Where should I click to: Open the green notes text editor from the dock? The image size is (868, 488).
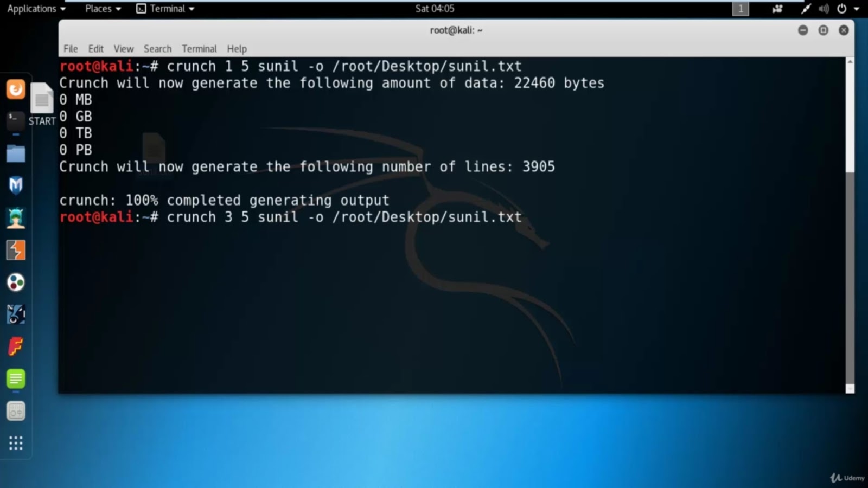16,380
